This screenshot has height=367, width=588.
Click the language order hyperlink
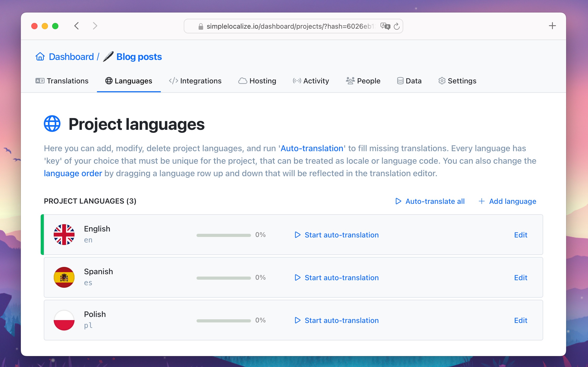73,173
